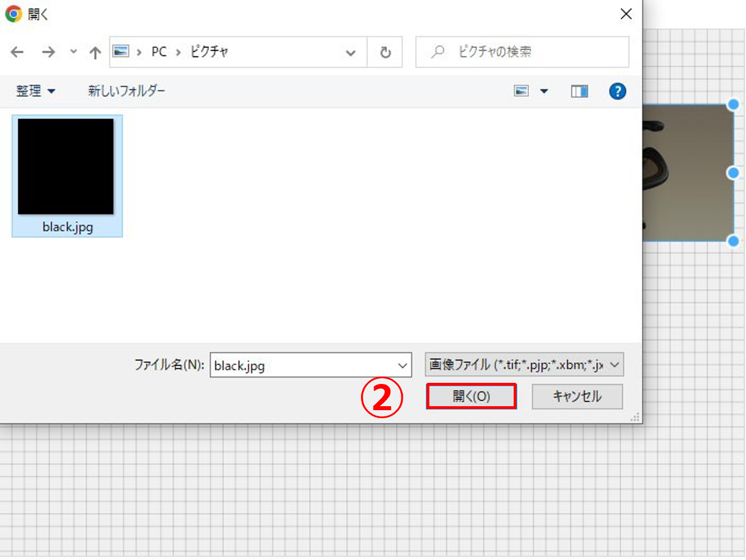
Task: Open recent locations chevron beside forward arrow
Action: pyautogui.click(x=73, y=52)
